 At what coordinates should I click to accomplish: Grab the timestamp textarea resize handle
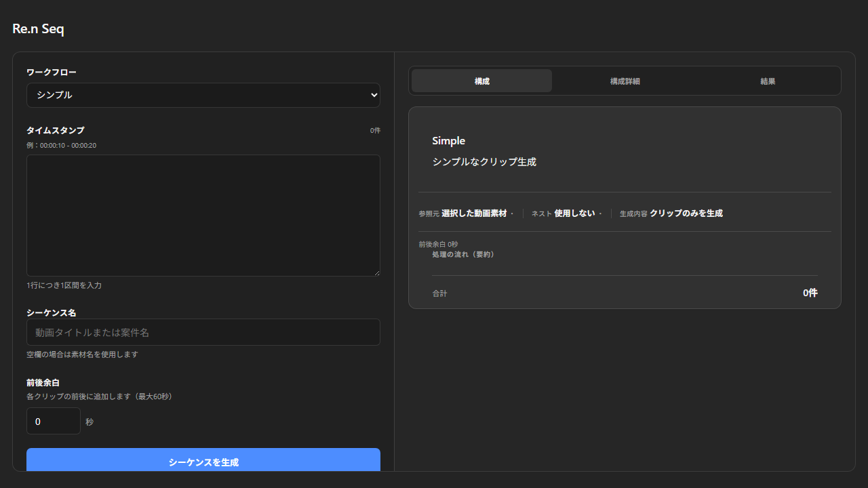pos(376,272)
